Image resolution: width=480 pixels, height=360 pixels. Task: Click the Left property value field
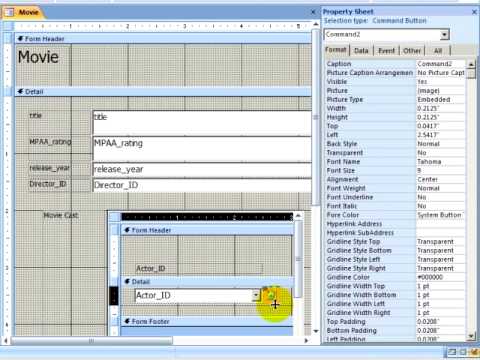click(441, 135)
